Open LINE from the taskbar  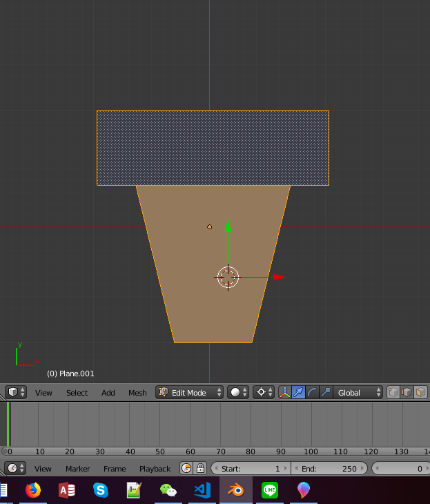pos(270,490)
